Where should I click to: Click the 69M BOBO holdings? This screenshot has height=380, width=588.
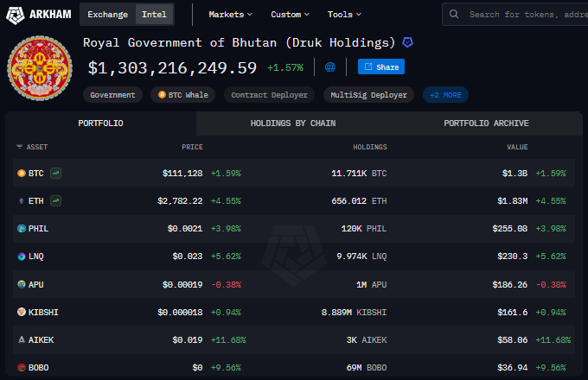367,368
